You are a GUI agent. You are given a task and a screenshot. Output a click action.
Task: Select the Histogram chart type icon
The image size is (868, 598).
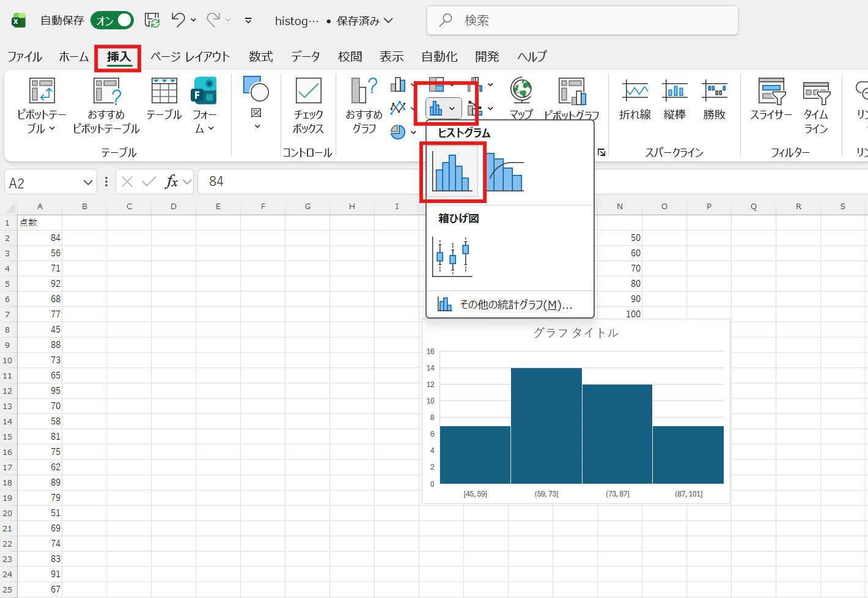[x=452, y=172]
